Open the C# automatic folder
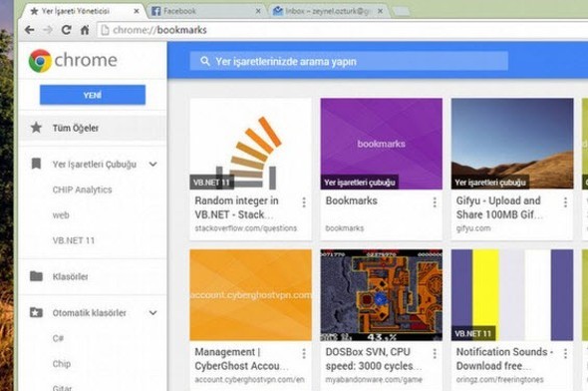 click(58, 338)
